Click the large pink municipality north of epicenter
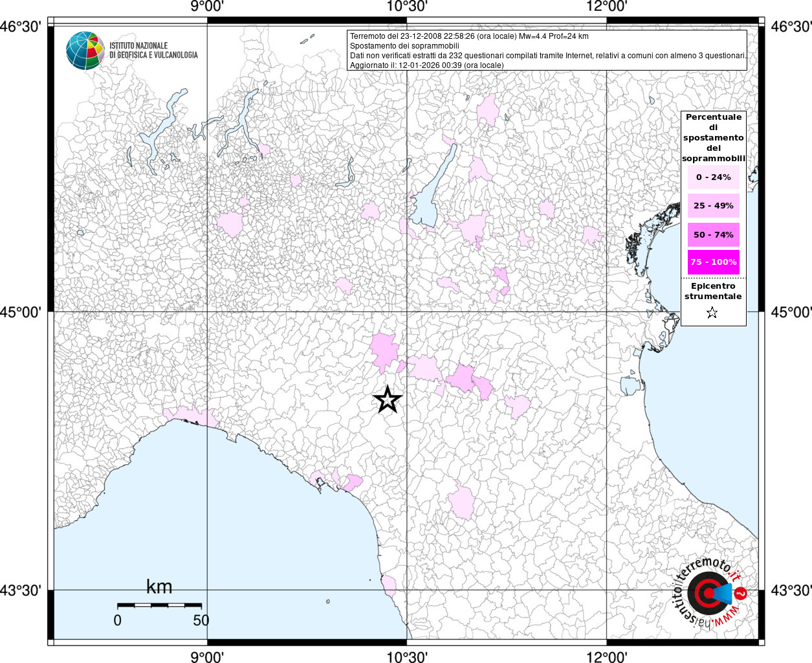The image size is (812, 663). pos(385,351)
